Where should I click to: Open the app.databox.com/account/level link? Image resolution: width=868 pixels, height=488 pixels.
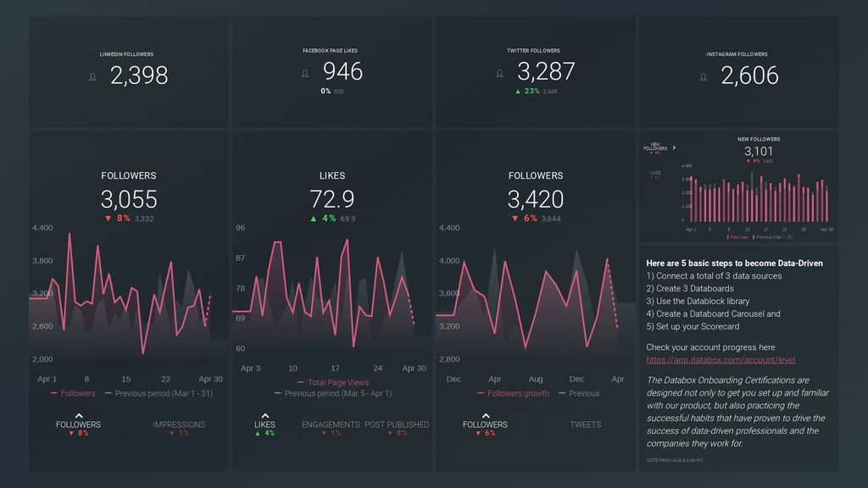click(x=721, y=359)
